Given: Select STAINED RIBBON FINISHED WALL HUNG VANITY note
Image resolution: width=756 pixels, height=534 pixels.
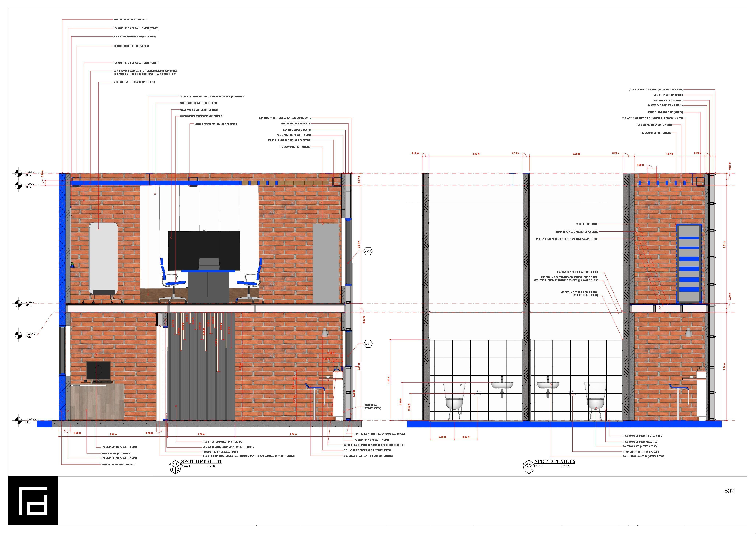Looking at the screenshot, I should [x=212, y=96].
